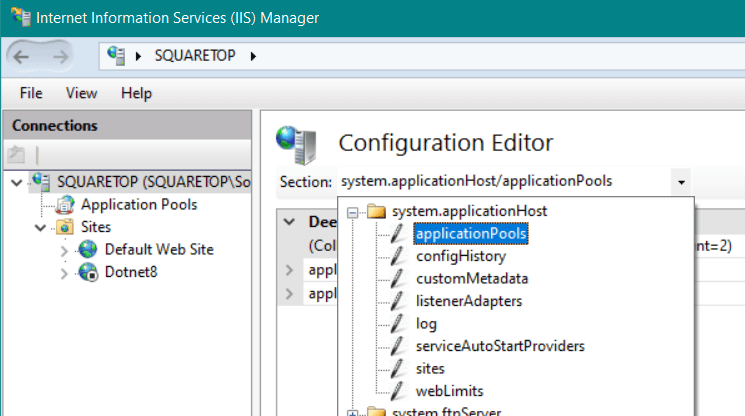The width and height of the screenshot is (745, 416).
Task: Choose sites section in dropdown
Action: [x=430, y=369]
